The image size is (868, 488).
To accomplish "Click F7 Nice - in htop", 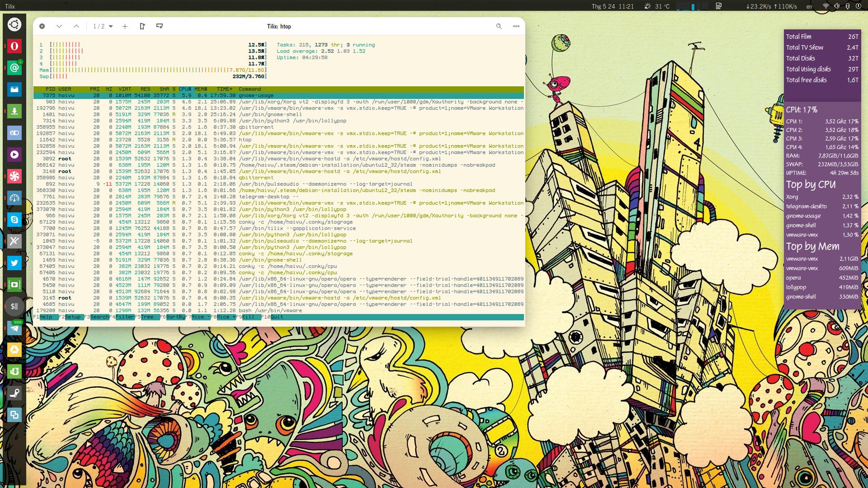I will (198, 317).
